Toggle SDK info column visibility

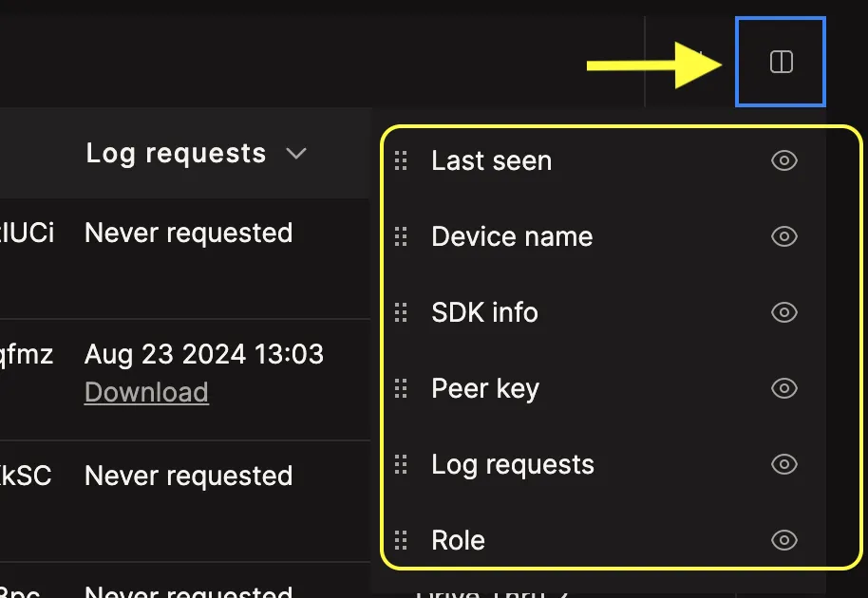(783, 312)
